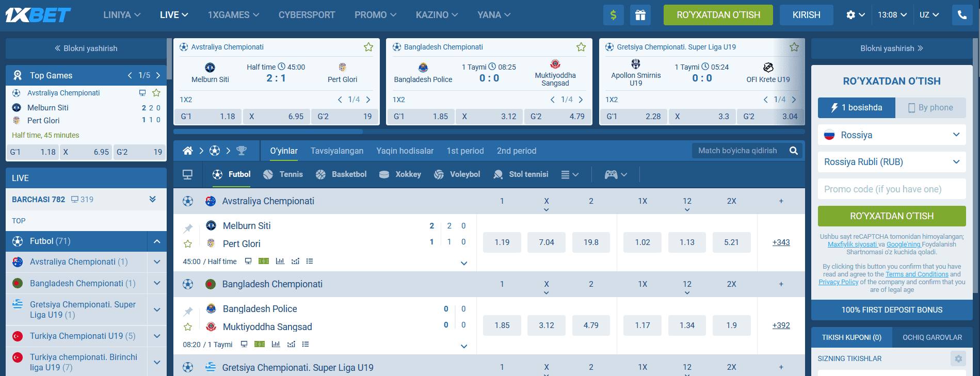Screen dimensions: 980x376
Task: Click the Promo code input field
Action: (x=892, y=189)
